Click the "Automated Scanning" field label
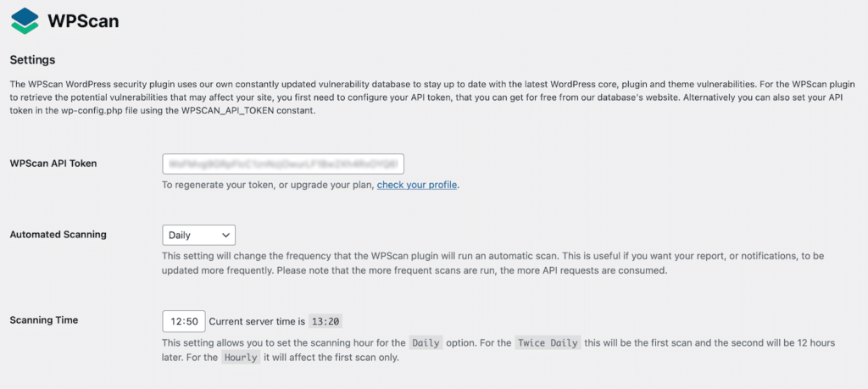868x389 pixels. coord(58,235)
